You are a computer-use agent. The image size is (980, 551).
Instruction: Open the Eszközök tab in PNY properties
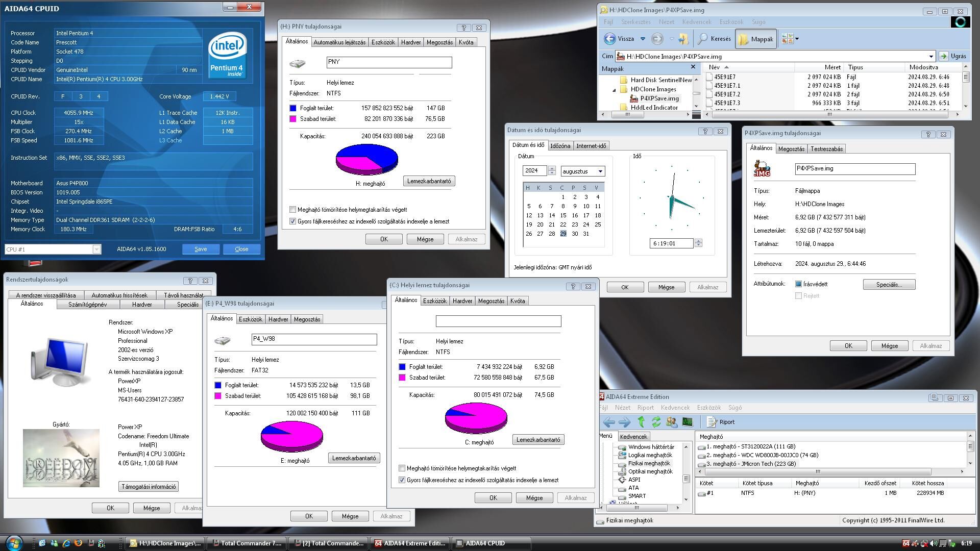point(383,42)
